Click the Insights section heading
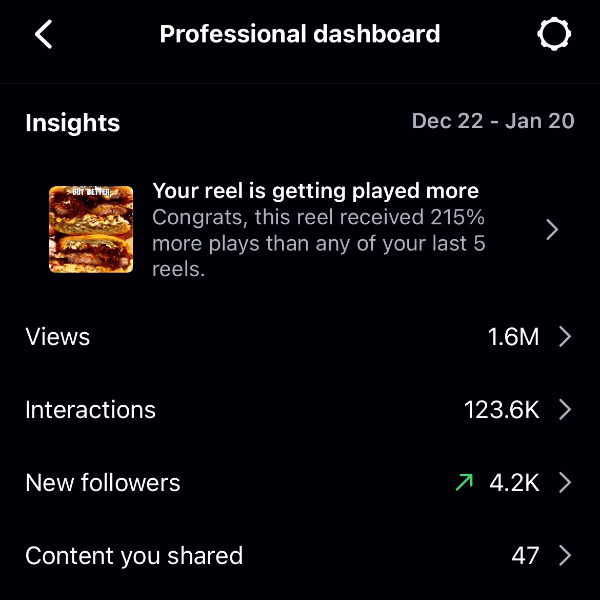The height and width of the screenshot is (600, 600). 72,123
